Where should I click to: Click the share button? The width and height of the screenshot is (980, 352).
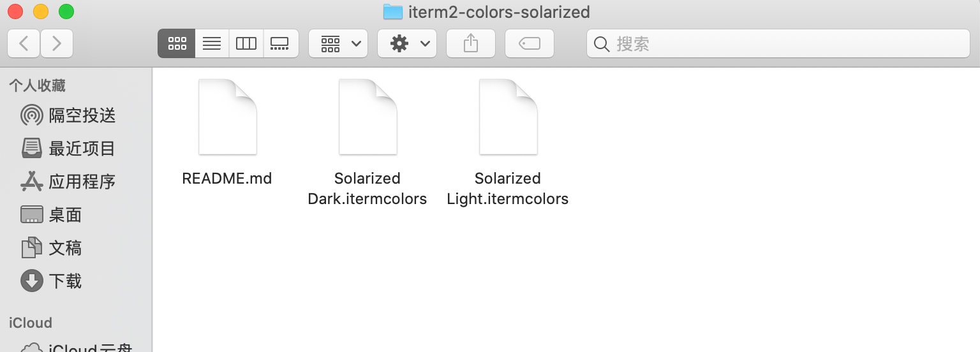coord(471,43)
